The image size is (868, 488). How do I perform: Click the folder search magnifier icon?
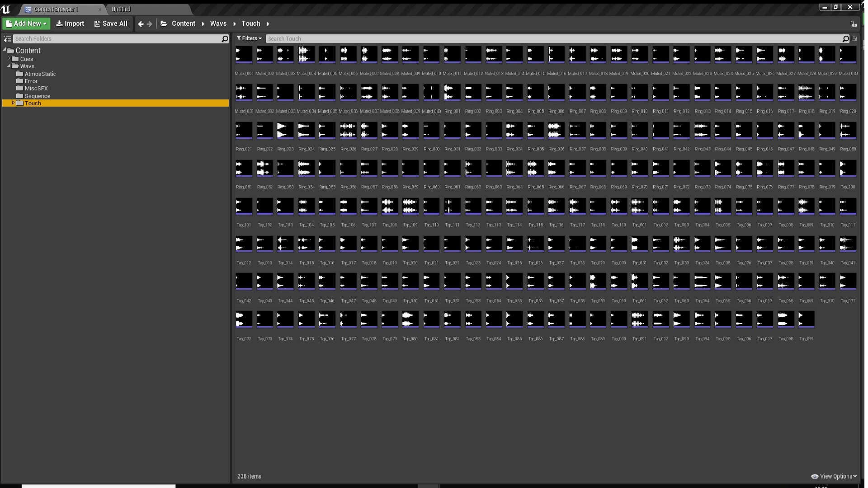(x=225, y=39)
